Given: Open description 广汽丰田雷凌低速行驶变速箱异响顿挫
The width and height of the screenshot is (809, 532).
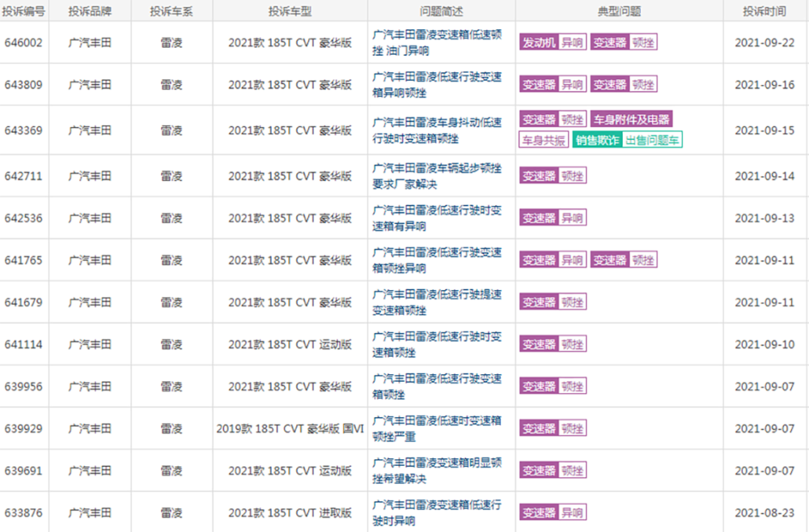Looking at the screenshot, I should pos(437,85).
